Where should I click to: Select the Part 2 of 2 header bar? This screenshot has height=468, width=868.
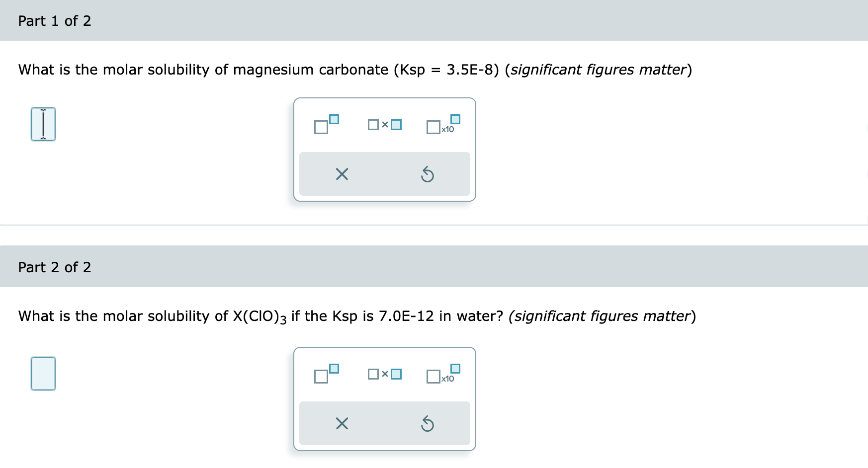point(55,267)
